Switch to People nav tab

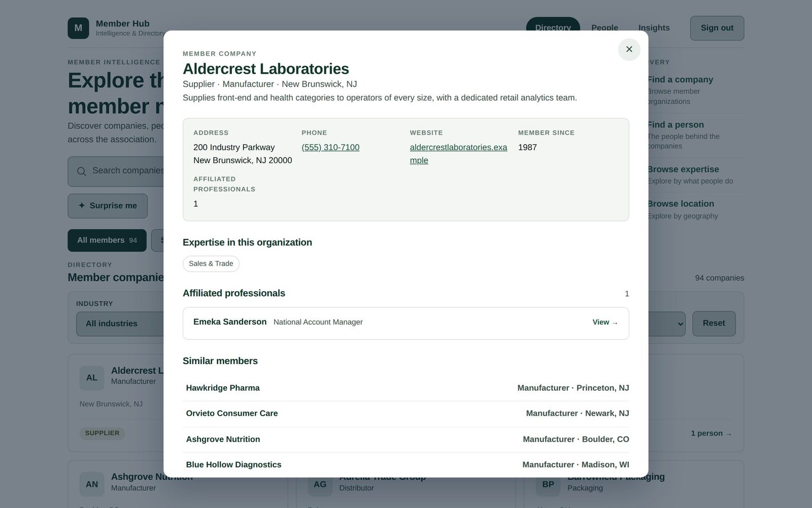pos(604,28)
